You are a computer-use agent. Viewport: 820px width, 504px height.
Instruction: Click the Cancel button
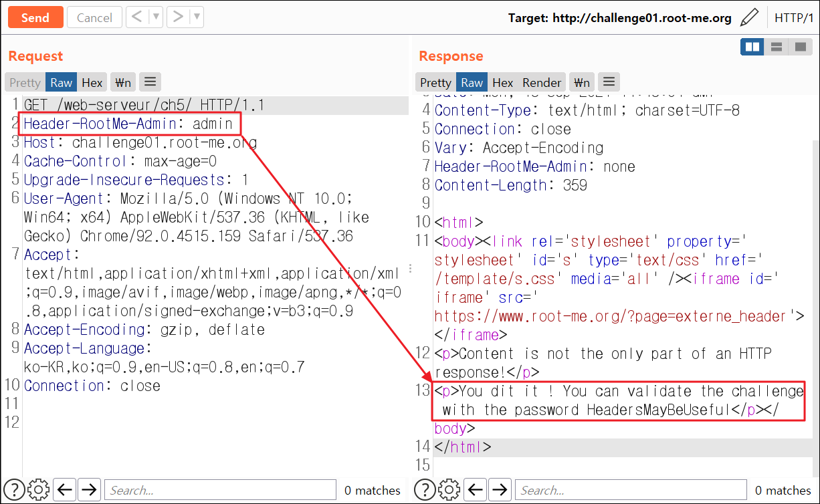tap(94, 17)
